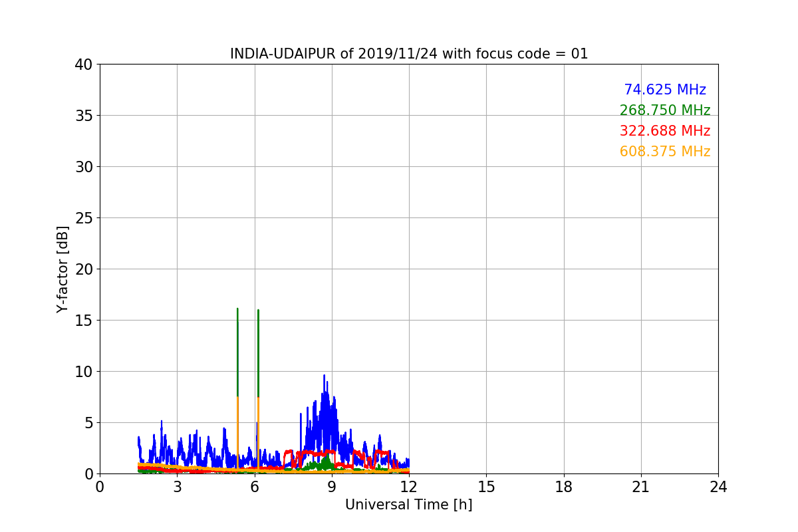Click the x-axis tick label 12
This screenshot has width=798, height=532.
pyautogui.click(x=409, y=487)
